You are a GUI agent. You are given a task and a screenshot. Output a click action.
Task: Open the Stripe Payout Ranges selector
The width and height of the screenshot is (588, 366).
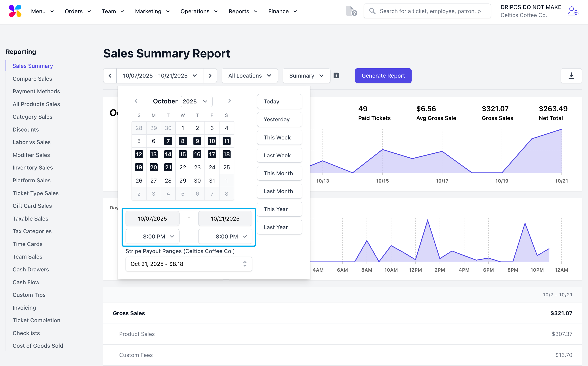(x=189, y=264)
